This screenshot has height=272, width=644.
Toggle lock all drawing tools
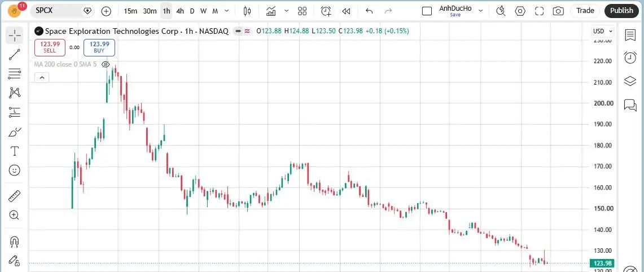point(15,261)
